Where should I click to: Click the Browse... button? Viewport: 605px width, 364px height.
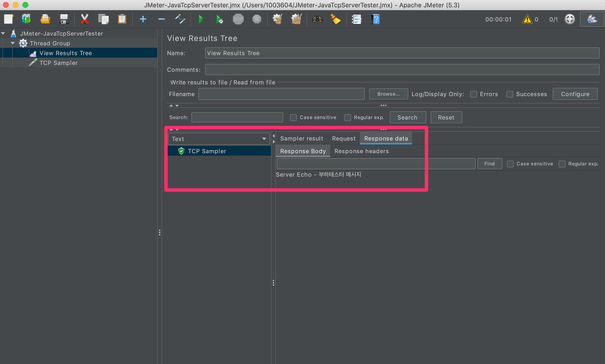pyautogui.click(x=388, y=94)
